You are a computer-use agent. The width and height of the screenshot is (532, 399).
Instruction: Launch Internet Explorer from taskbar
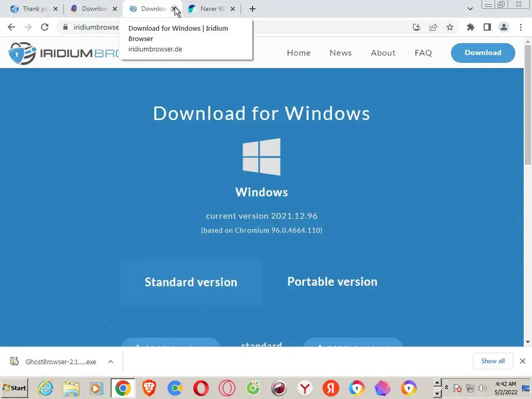(x=45, y=388)
